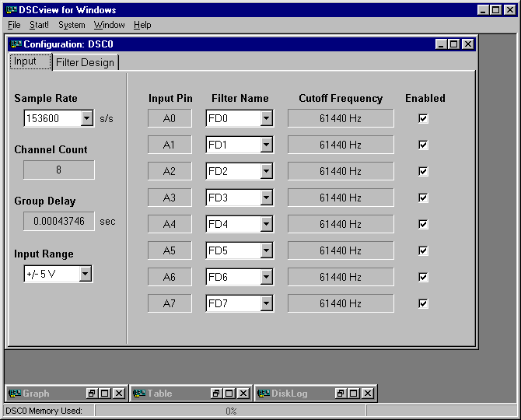Image resolution: width=521 pixels, height=420 pixels.
Task: Click the A3 input pin field
Action: click(x=170, y=198)
